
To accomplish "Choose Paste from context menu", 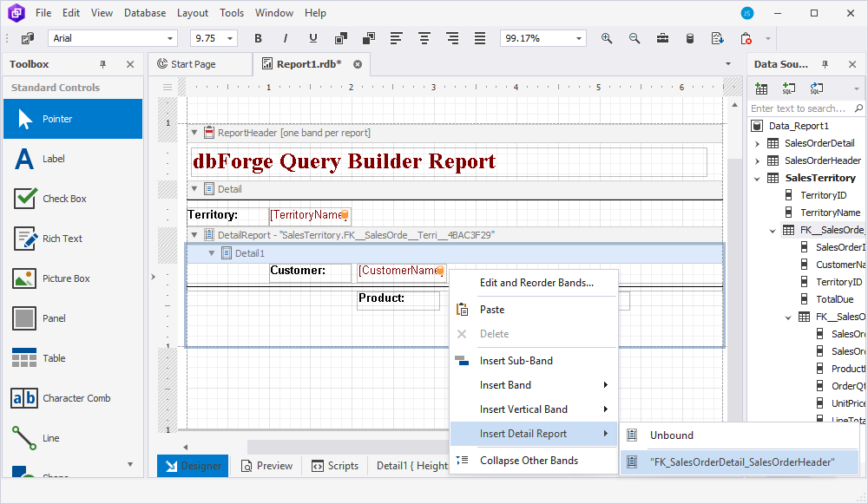I will pos(534,310).
